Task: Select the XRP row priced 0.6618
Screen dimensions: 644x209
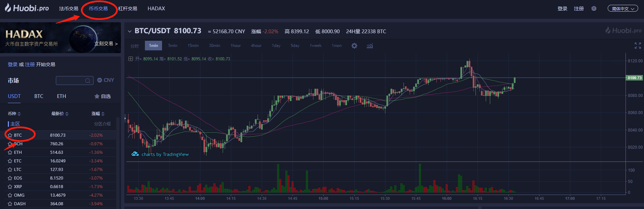Action: tap(60, 187)
